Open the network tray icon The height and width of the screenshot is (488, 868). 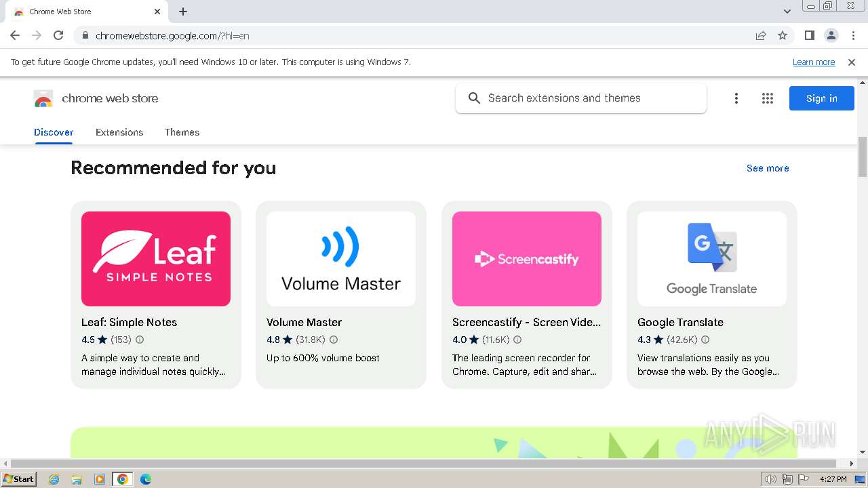pos(787,479)
